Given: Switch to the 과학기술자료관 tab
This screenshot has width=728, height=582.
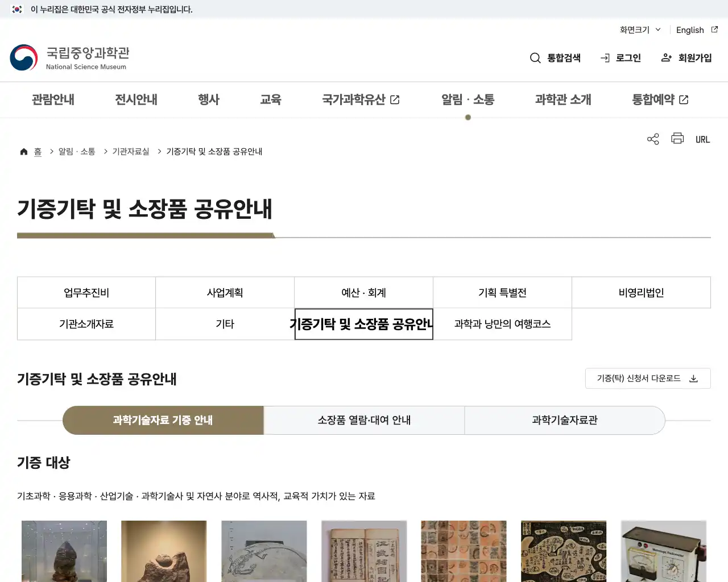Looking at the screenshot, I should tap(565, 420).
